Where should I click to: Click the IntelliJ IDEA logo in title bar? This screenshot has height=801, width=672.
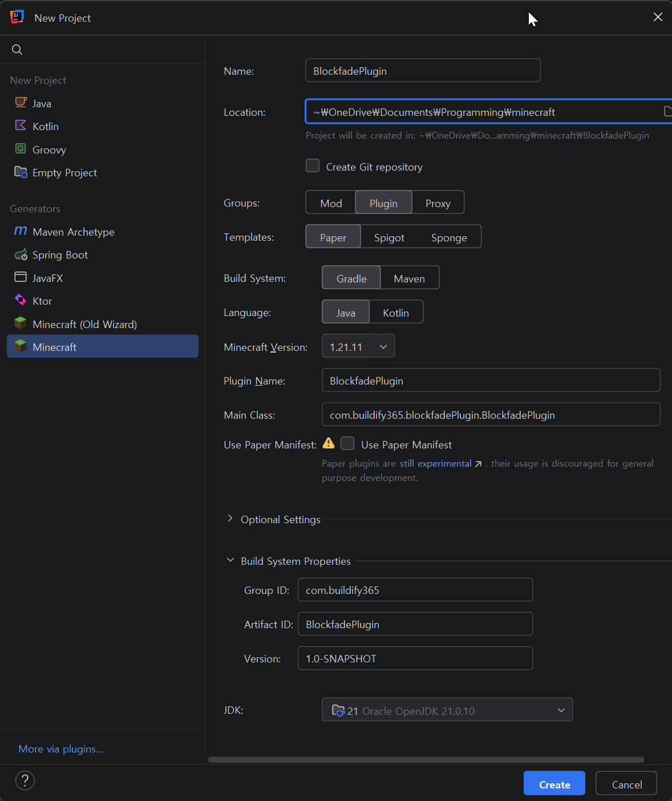[x=17, y=17]
